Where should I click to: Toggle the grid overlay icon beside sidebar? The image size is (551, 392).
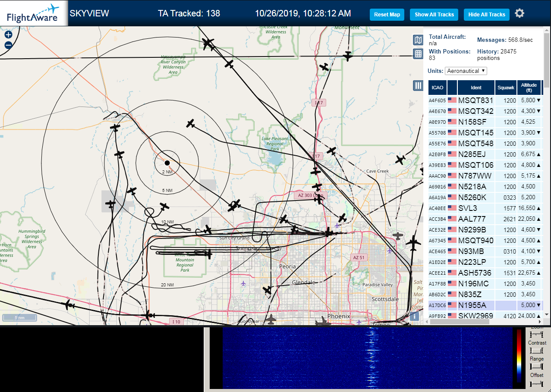(x=418, y=53)
